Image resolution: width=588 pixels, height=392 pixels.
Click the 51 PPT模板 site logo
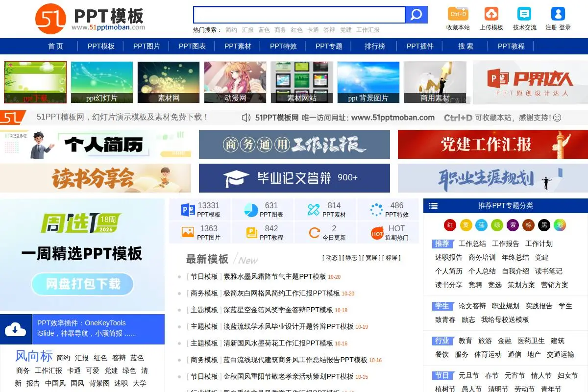pos(90,19)
